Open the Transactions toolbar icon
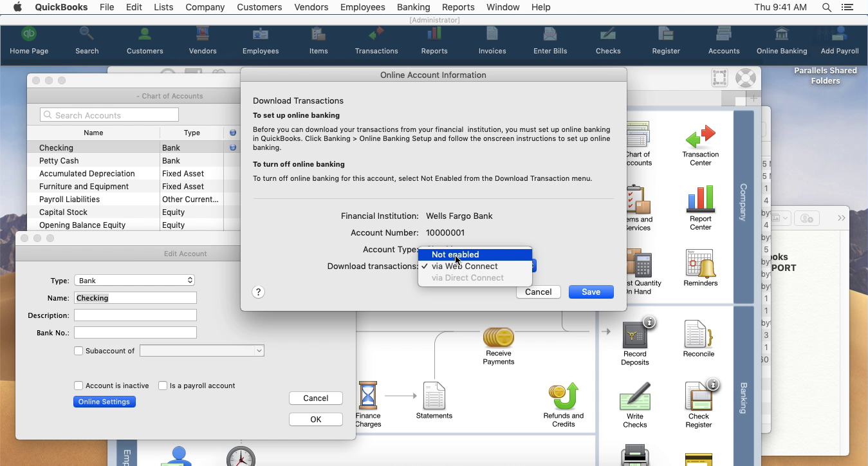 pos(376,41)
